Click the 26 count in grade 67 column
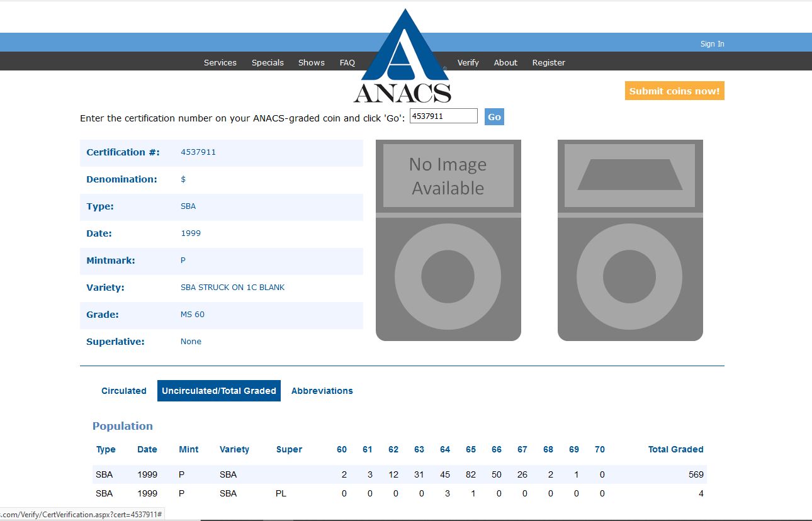Screen dimensions: 812x521 pos(522,474)
